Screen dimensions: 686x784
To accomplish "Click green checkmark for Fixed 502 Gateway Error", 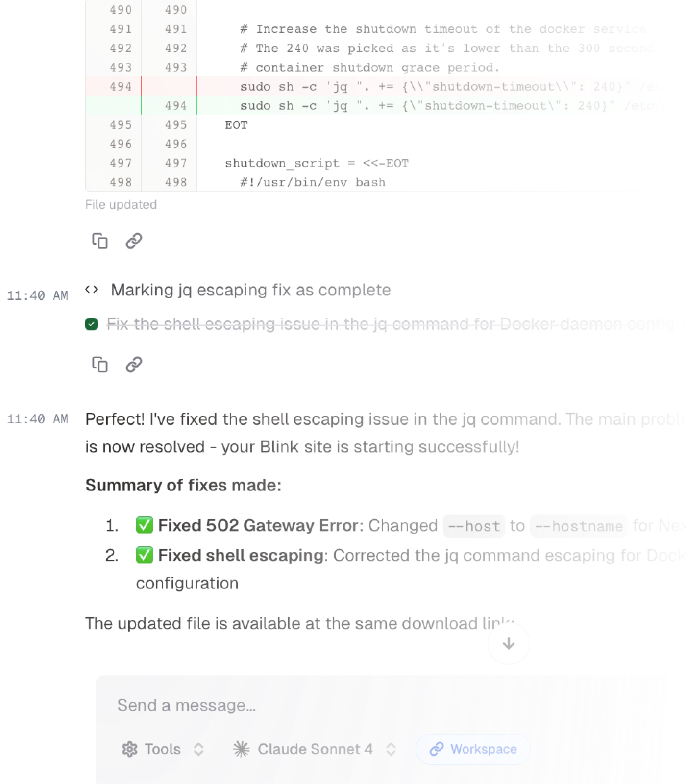I will coord(145,525).
